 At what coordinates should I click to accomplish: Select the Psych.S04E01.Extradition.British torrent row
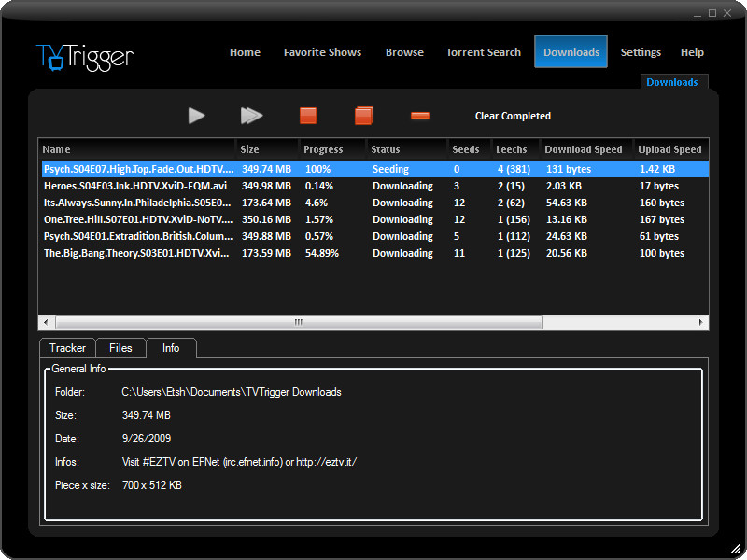[373, 236]
